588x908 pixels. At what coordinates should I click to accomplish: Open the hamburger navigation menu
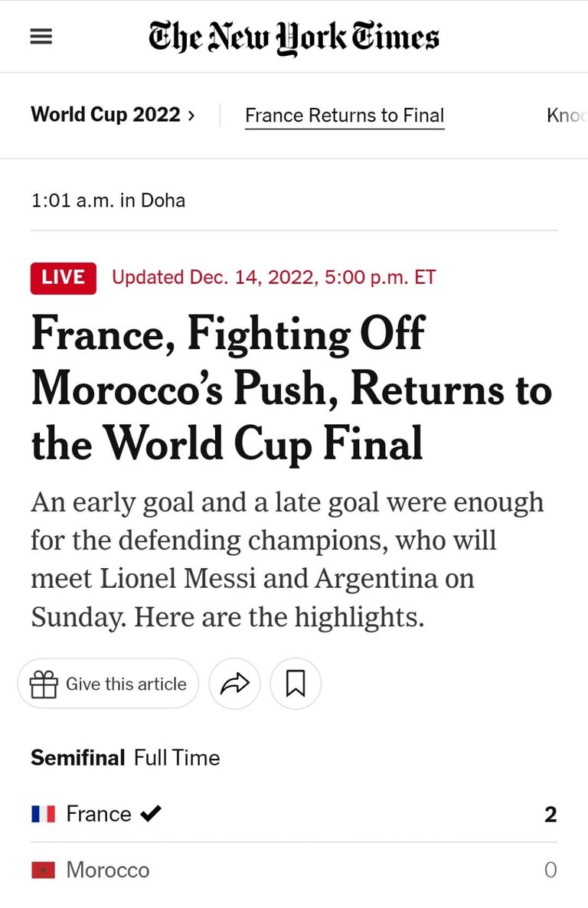point(41,37)
